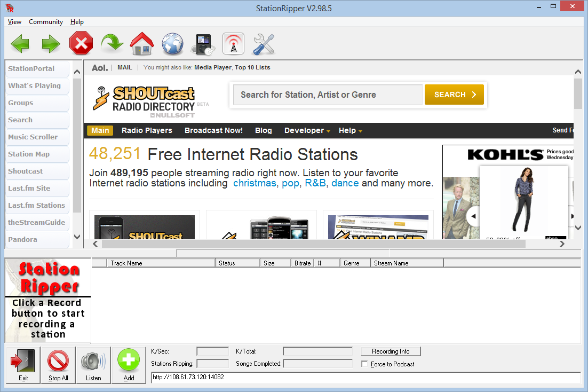Sort by the Bitrate column header
Screen dimensions: 588x392
coord(302,263)
